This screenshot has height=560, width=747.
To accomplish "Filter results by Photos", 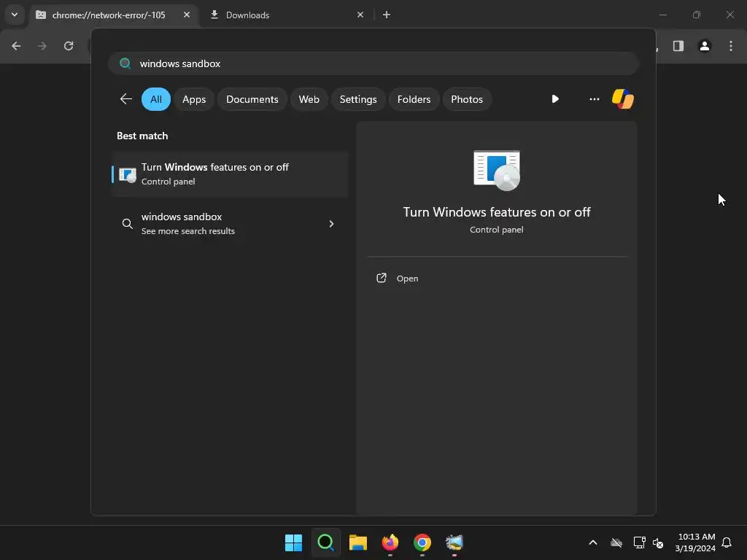I will (467, 99).
